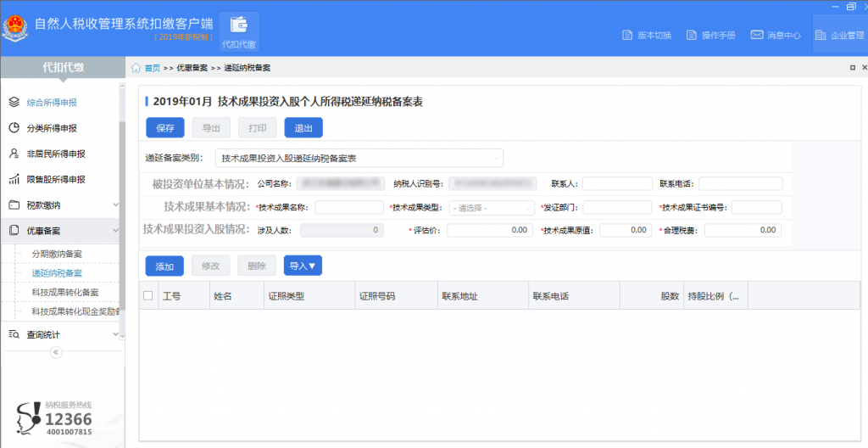Screen dimensions: 868x448
Task: Open 综合所得申报 in the sidebar
Action: [x=52, y=103]
